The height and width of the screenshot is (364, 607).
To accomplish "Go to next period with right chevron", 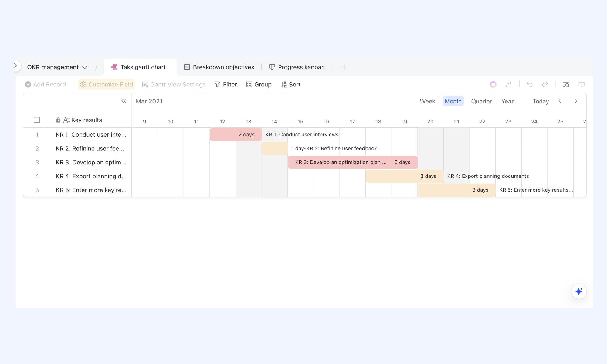I will [x=576, y=101].
